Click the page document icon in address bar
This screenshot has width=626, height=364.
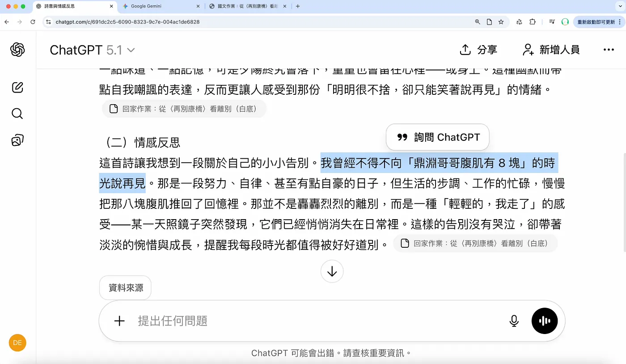tap(489, 21)
